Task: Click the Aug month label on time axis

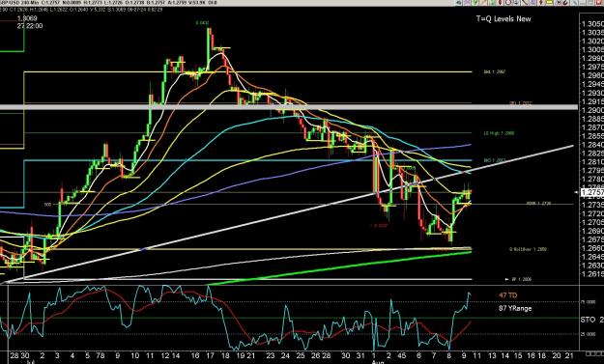Action: point(378,362)
